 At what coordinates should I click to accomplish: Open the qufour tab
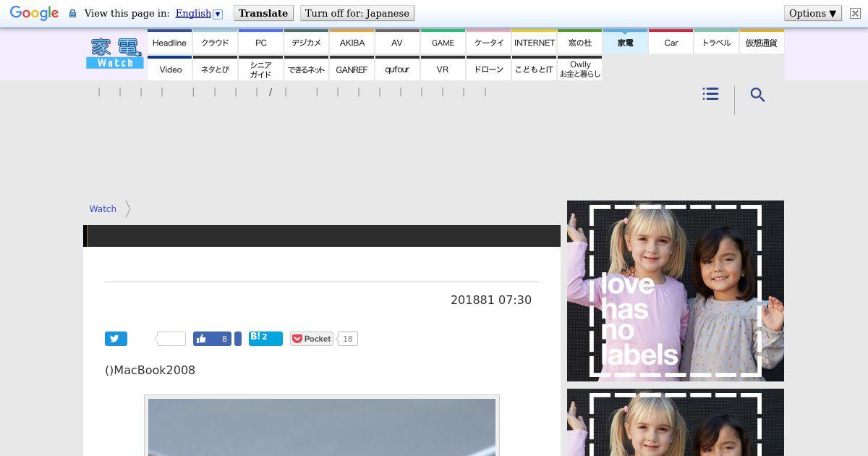click(397, 69)
